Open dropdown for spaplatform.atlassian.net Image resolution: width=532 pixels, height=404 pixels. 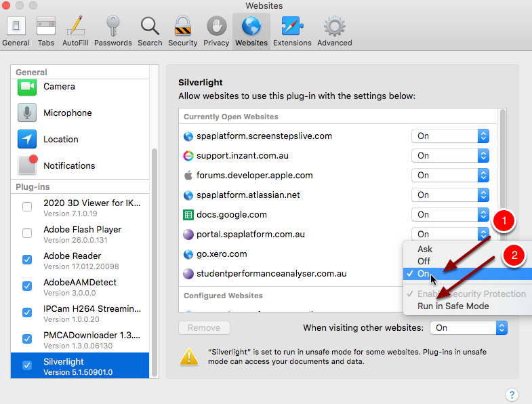[450, 195]
